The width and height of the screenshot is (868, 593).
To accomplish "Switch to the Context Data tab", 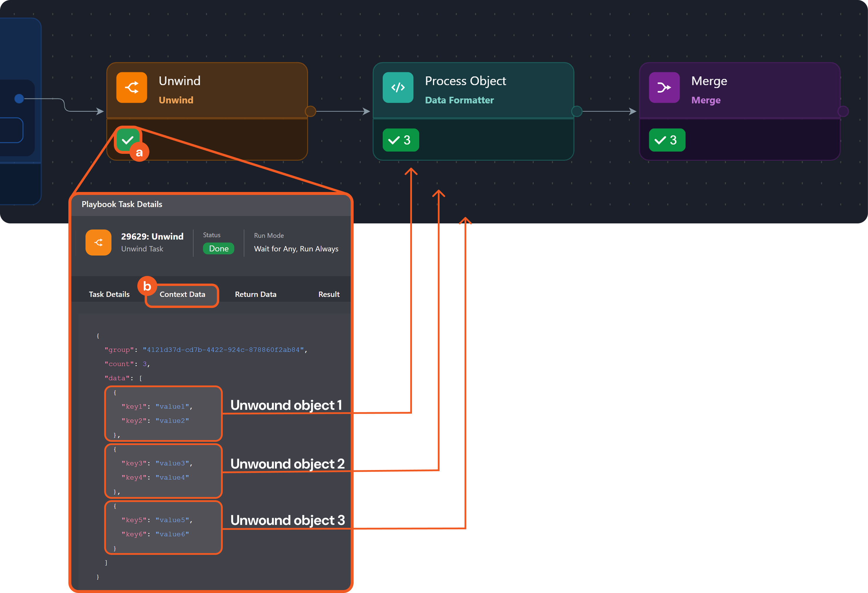I will click(182, 294).
